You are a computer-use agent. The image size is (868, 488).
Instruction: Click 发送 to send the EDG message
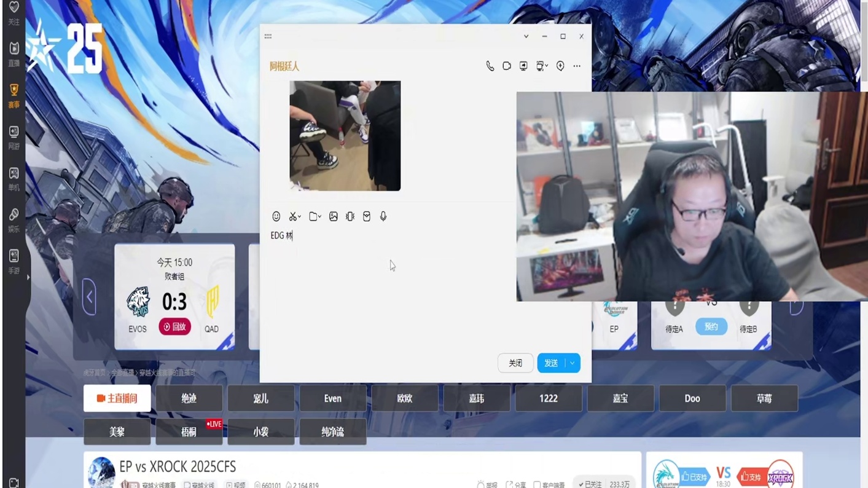click(551, 363)
